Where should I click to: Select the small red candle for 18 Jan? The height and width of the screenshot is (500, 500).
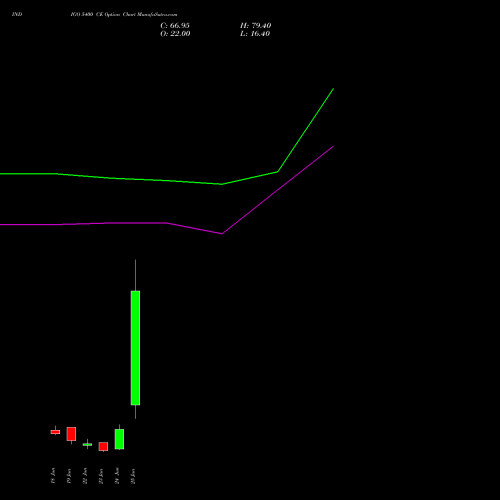(55, 432)
